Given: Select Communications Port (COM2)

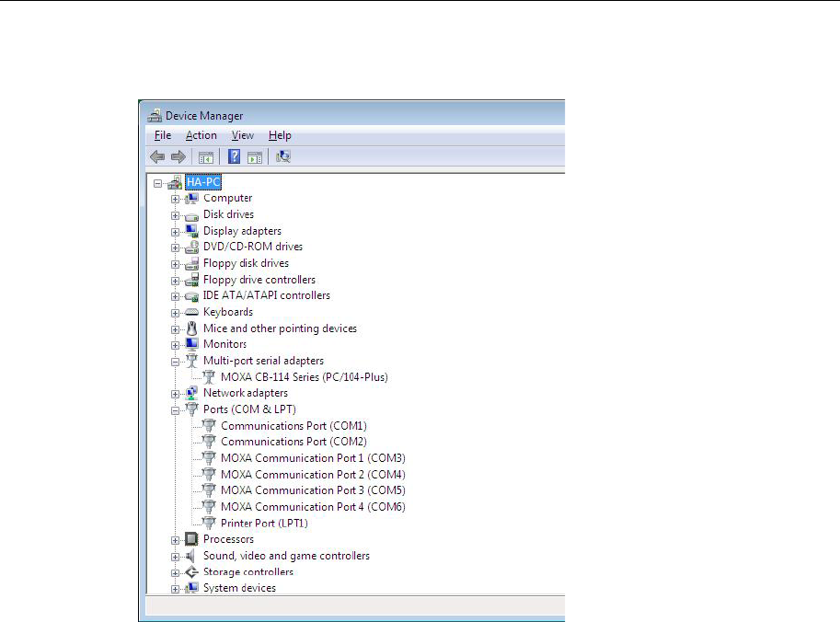Looking at the screenshot, I should tap(293, 442).
